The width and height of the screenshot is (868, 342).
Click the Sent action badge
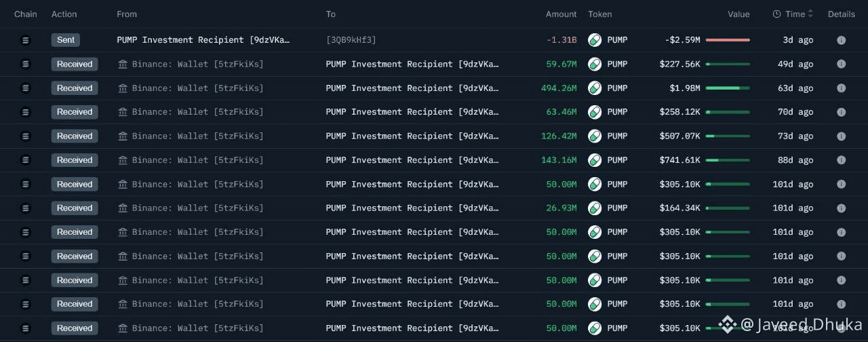66,40
